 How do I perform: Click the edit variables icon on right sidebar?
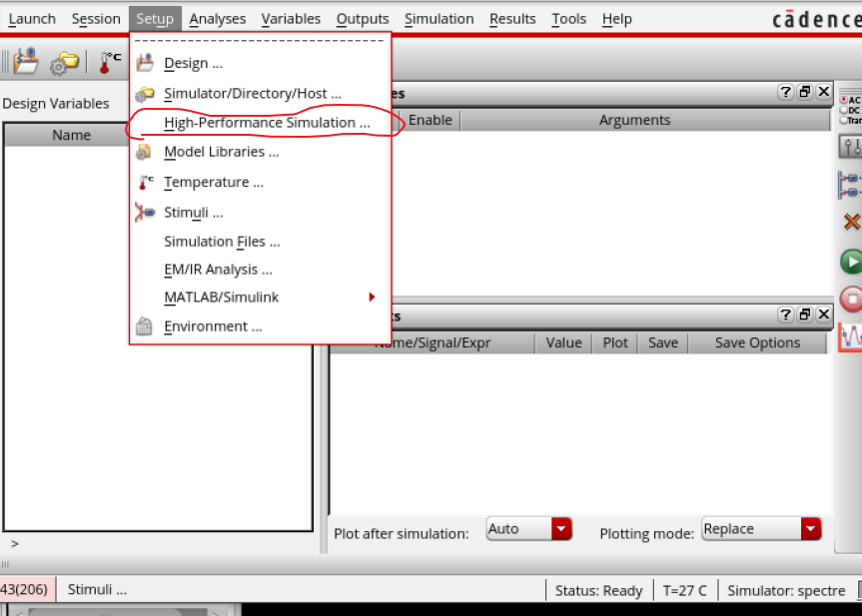[850, 185]
